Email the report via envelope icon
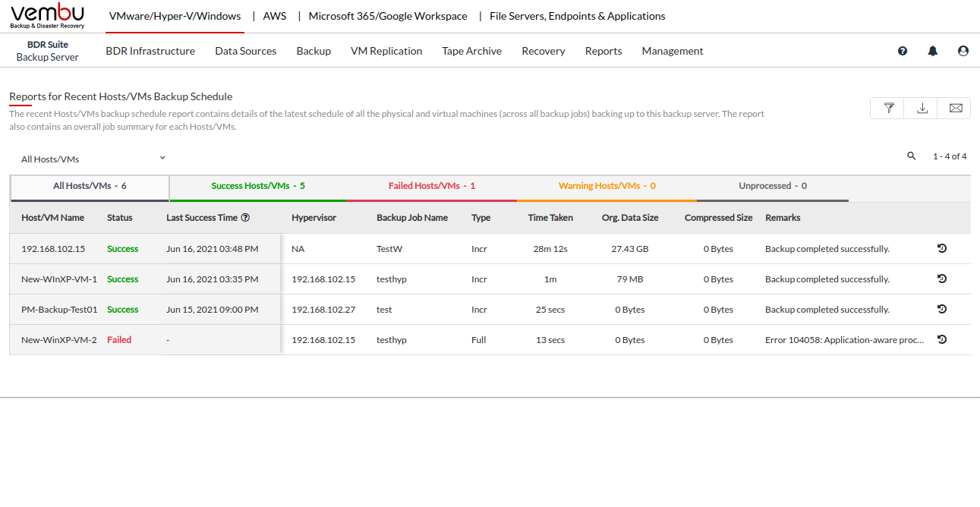The width and height of the screenshot is (980, 507). (955, 109)
